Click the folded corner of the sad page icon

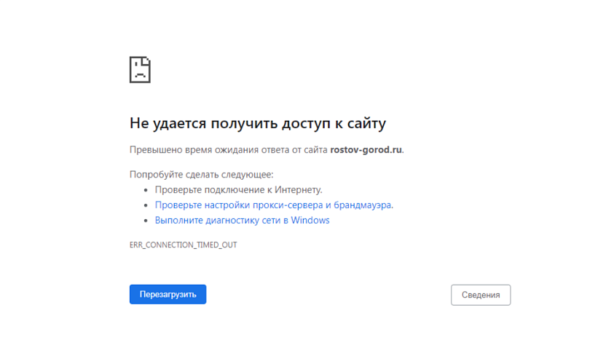point(146,60)
